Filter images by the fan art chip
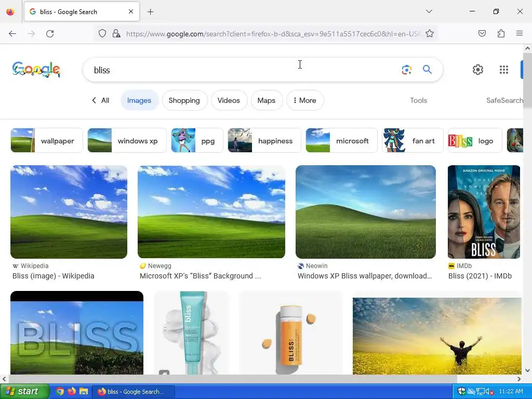 [x=413, y=140]
